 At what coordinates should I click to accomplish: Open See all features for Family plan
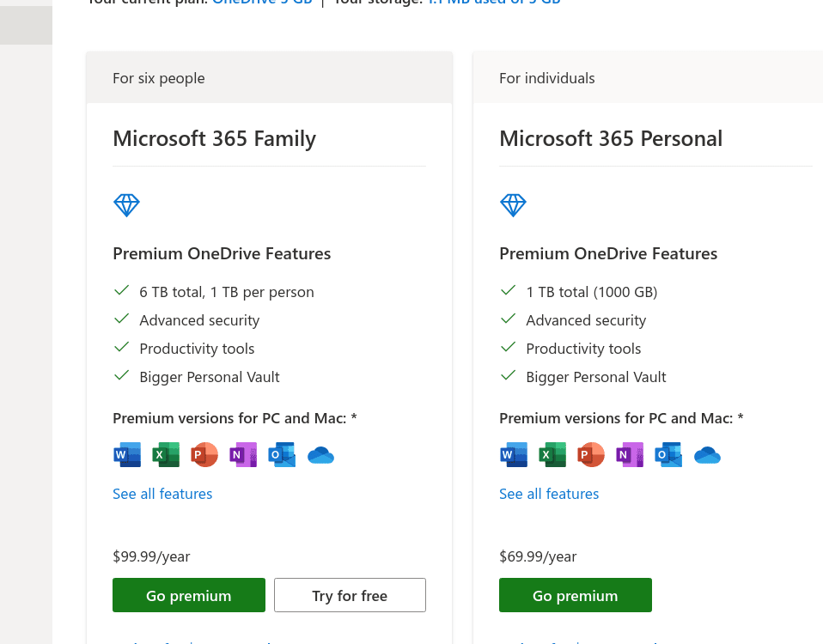pos(162,494)
